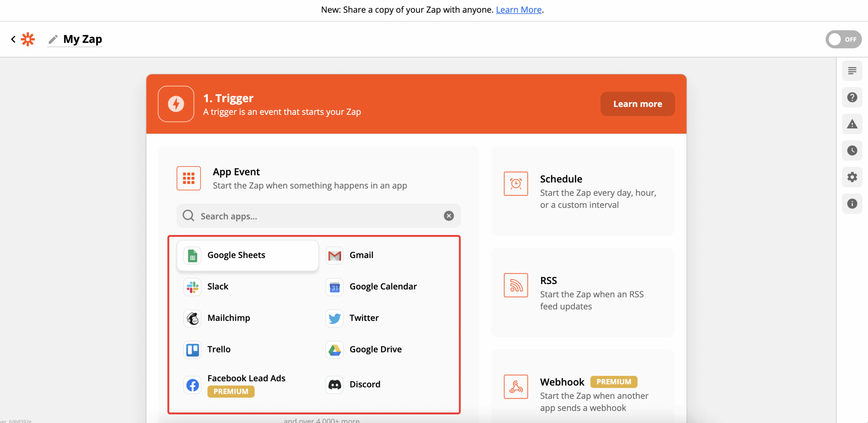The image size is (868, 423).
Task: Go back using the left chevron arrow
Action: tap(13, 39)
